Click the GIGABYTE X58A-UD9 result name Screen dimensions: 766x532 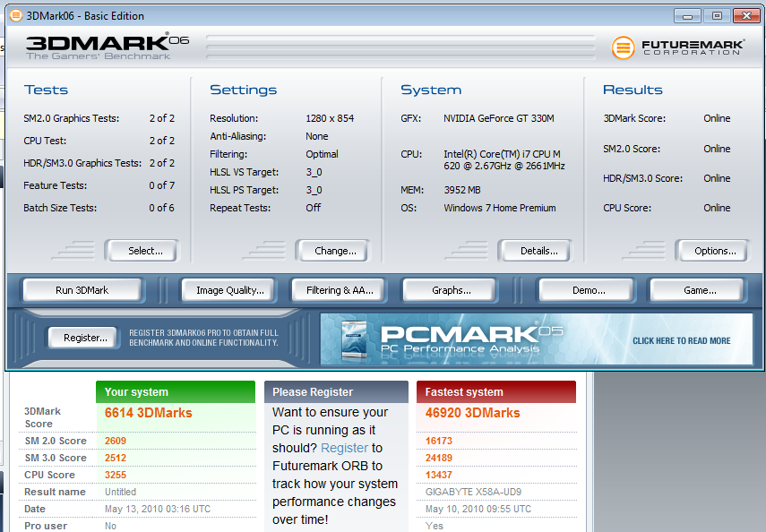coord(473,492)
